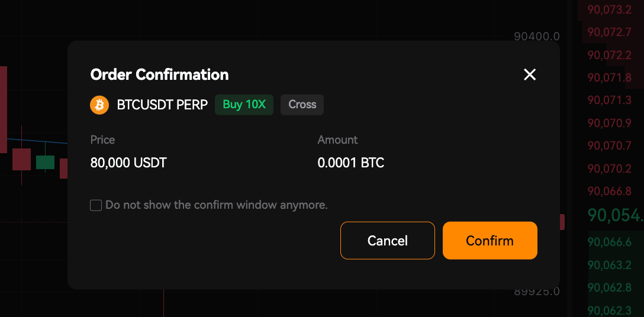Cancel the order confirmation

(387, 241)
